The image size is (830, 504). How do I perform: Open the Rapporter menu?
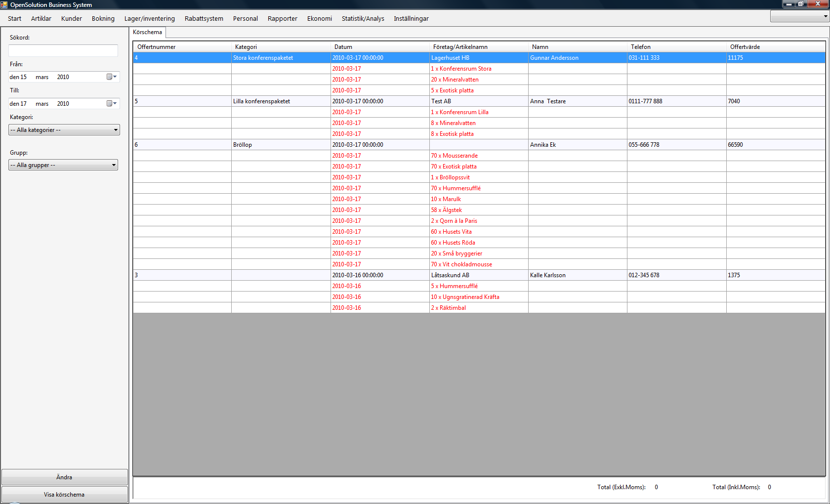(x=283, y=18)
